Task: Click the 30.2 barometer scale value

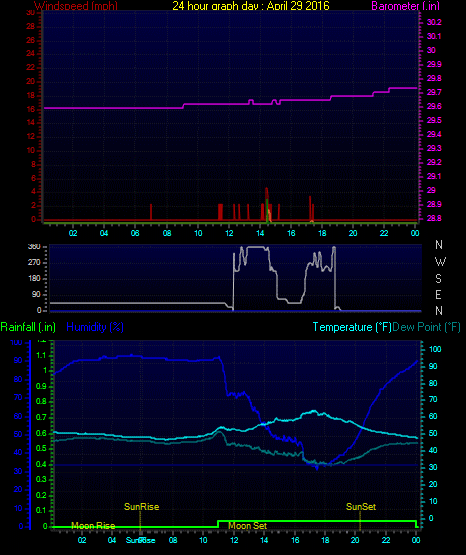Action: pyautogui.click(x=434, y=22)
